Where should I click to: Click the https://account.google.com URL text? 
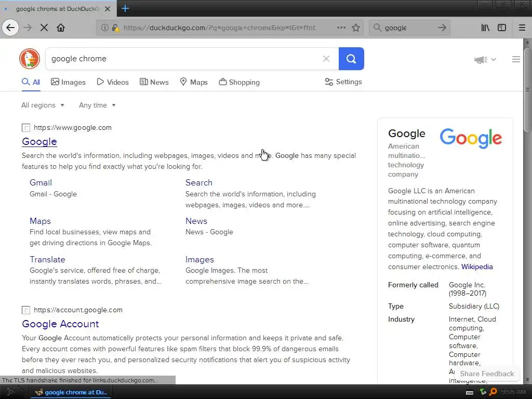pos(78,310)
